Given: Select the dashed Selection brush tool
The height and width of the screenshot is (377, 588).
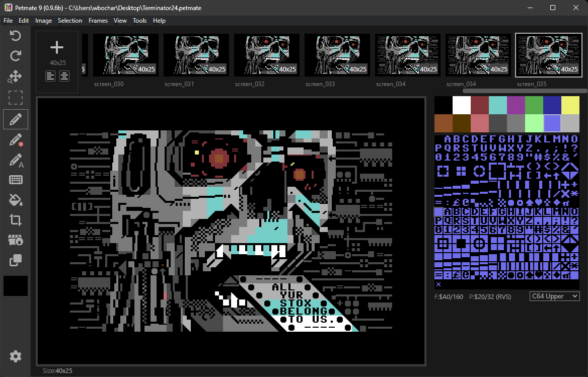Looking at the screenshot, I should [16, 98].
